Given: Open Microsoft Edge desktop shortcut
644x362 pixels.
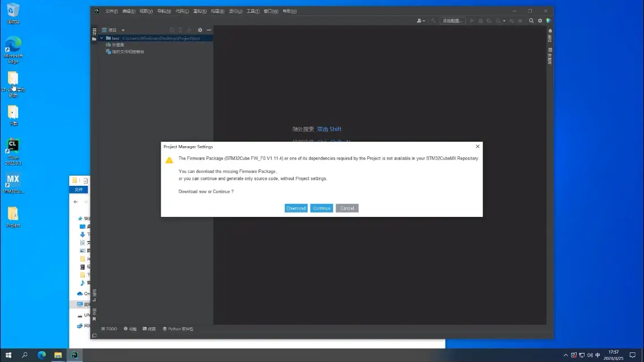Looking at the screenshot, I should (13, 50).
